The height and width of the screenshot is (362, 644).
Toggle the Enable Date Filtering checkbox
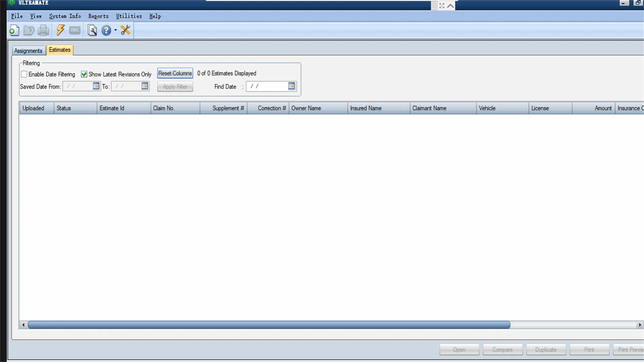(24, 74)
